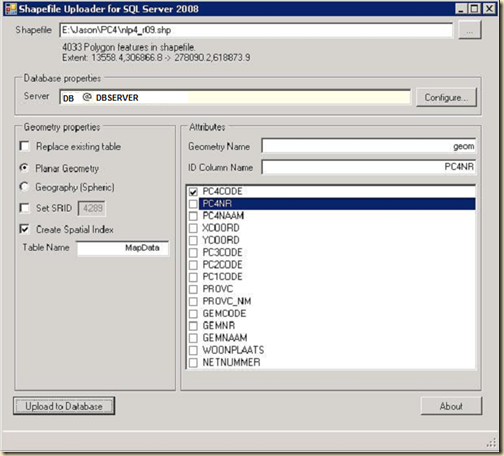Open the Configure... database dialog
Viewport: 504px width, 456px height.
click(446, 97)
